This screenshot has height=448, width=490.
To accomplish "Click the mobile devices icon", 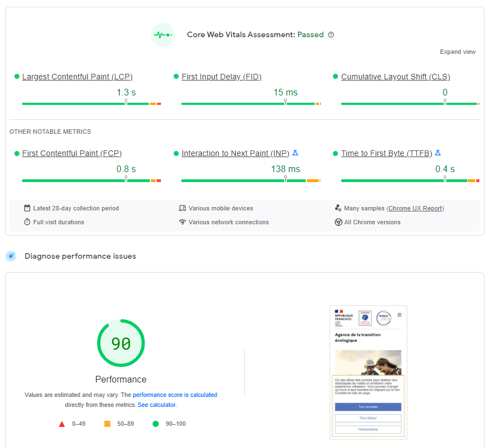I will 182,208.
